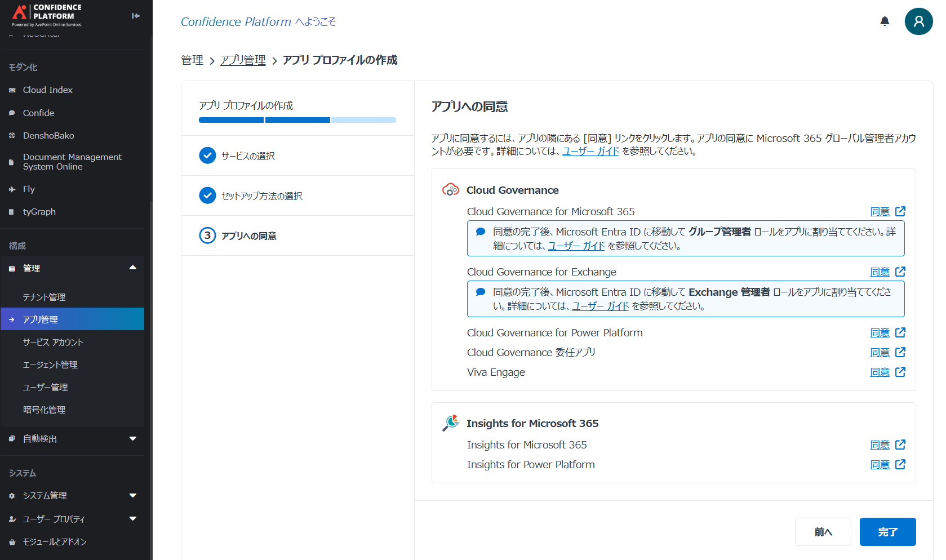Click the モダン化 section heading
Image resolution: width=946 pixels, height=560 pixels.
coord(23,67)
